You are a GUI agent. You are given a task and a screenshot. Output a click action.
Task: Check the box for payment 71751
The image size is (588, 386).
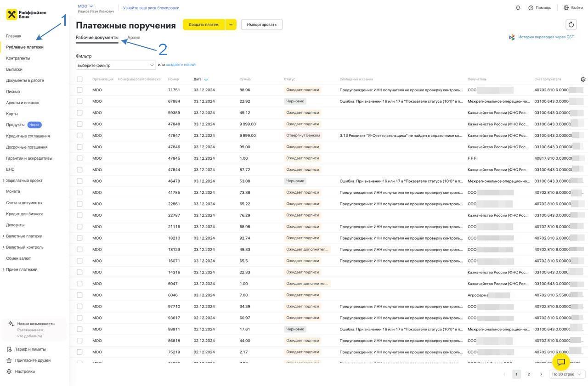pos(79,90)
